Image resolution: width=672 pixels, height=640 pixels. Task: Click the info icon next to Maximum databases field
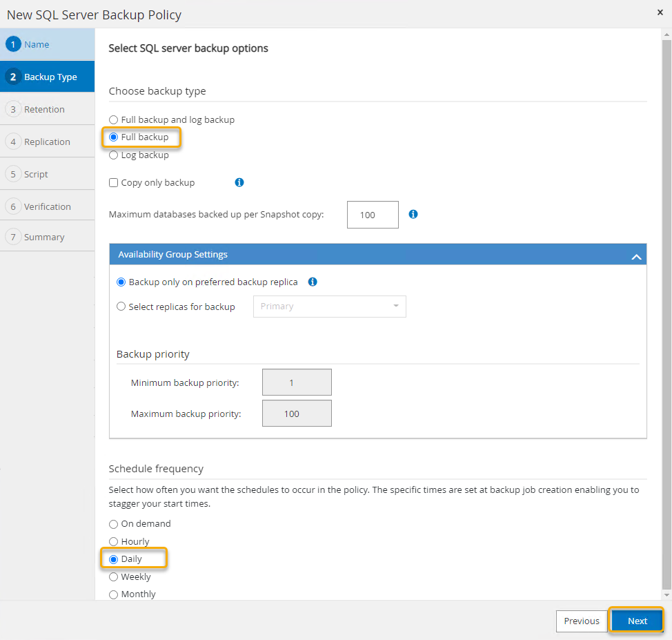[x=413, y=214]
